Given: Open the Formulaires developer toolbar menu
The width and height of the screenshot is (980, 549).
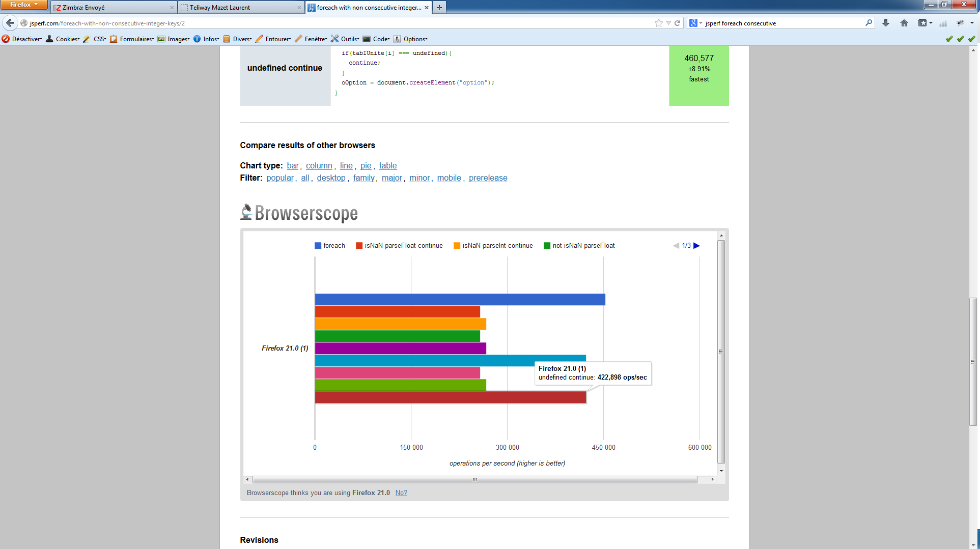Looking at the screenshot, I should tap(132, 39).
